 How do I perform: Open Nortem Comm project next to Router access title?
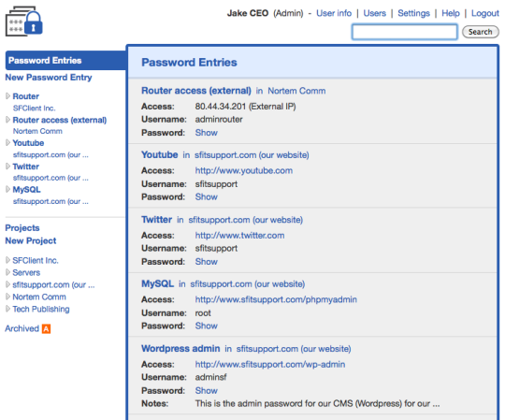[x=296, y=91]
